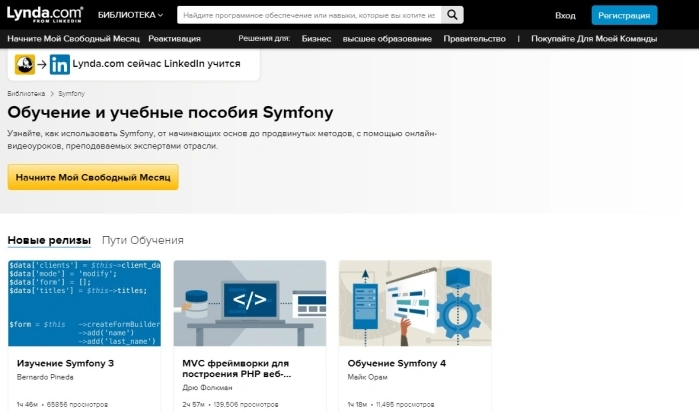Click the magnifier search icon
The image size is (699, 412).
tap(452, 15)
